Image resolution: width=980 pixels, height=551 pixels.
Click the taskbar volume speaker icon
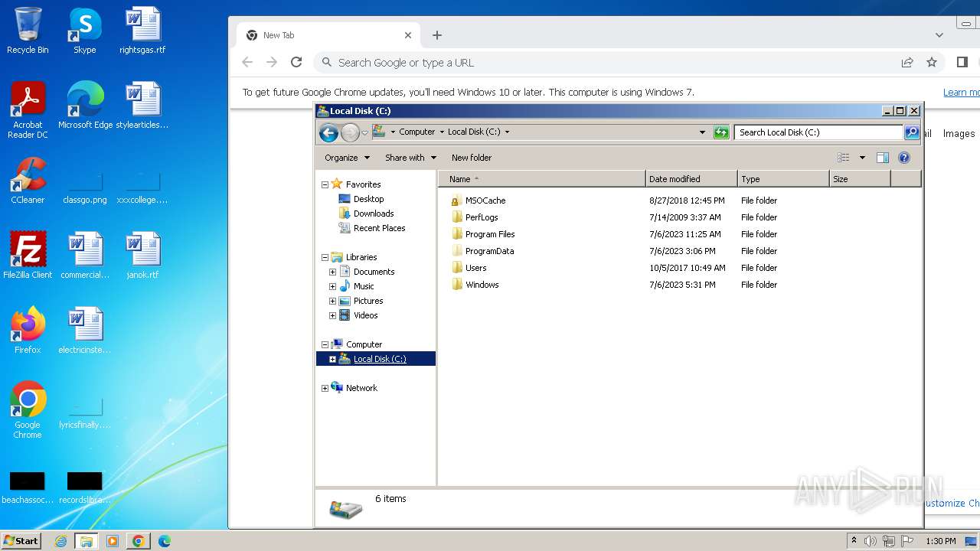click(871, 541)
